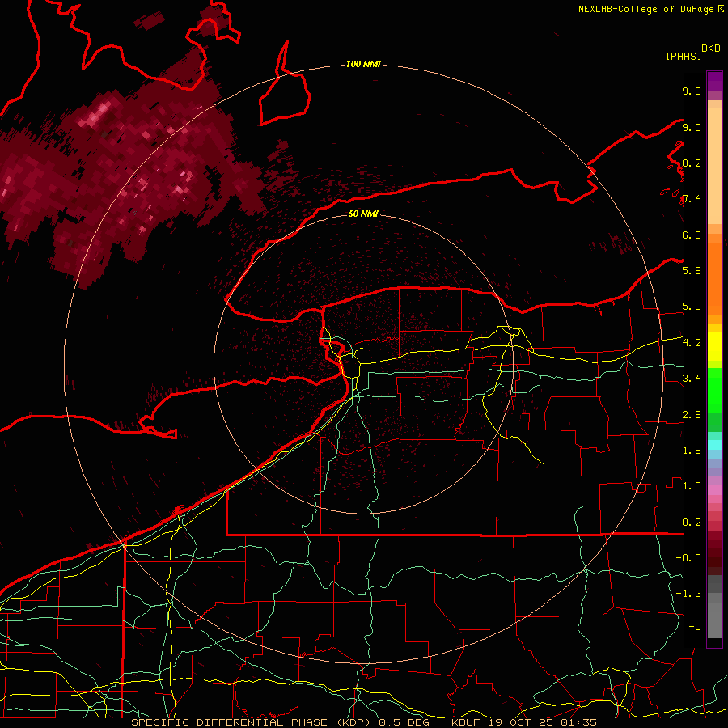Viewport: 728px width, 728px height.
Task: Select the 50 NMI range ring label
Action: pos(363,214)
